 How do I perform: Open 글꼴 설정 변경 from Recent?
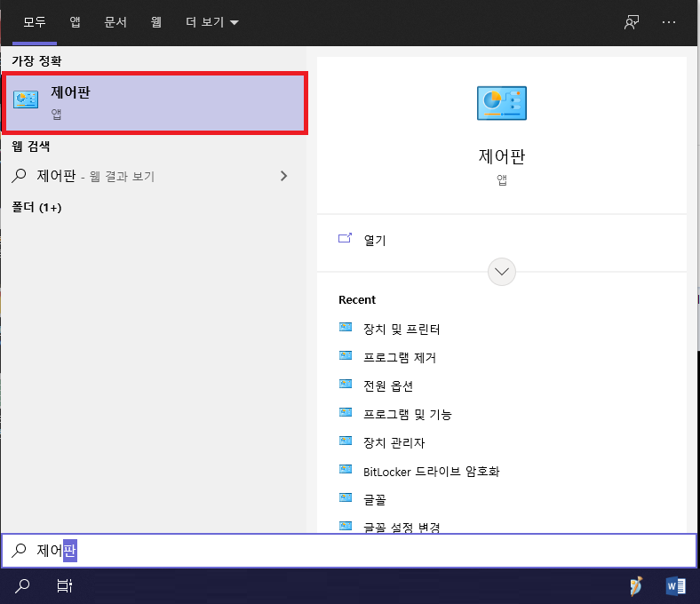click(402, 528)
